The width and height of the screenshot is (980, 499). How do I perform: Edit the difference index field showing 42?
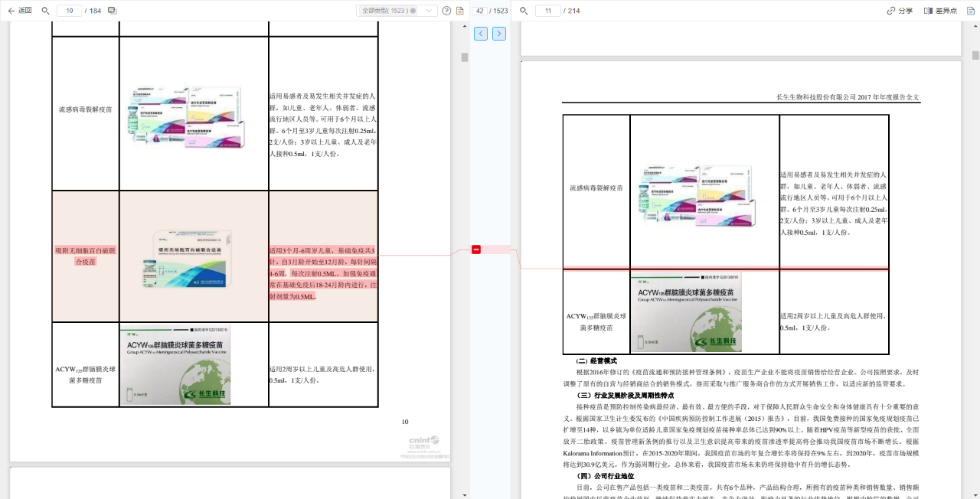coord(479,11)
